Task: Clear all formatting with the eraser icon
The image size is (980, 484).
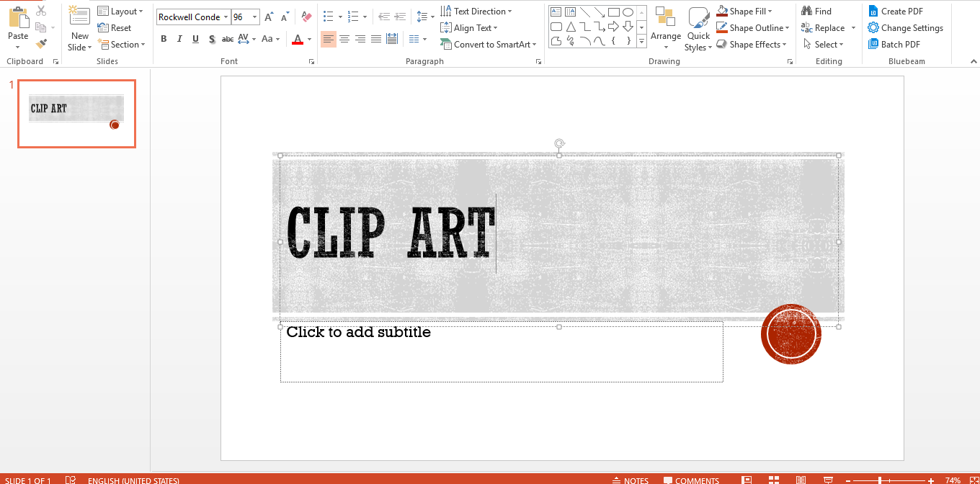Action: 306,17
